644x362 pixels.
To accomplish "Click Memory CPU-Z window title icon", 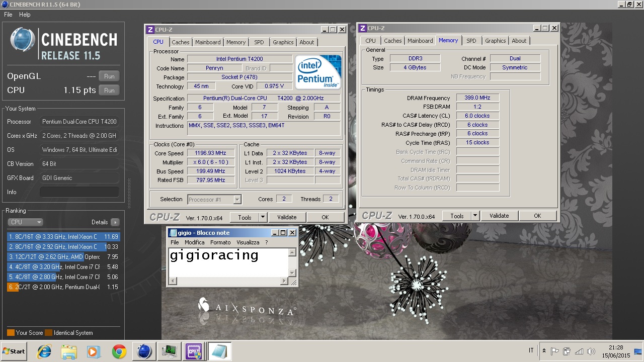I will [x=363, y=28].
